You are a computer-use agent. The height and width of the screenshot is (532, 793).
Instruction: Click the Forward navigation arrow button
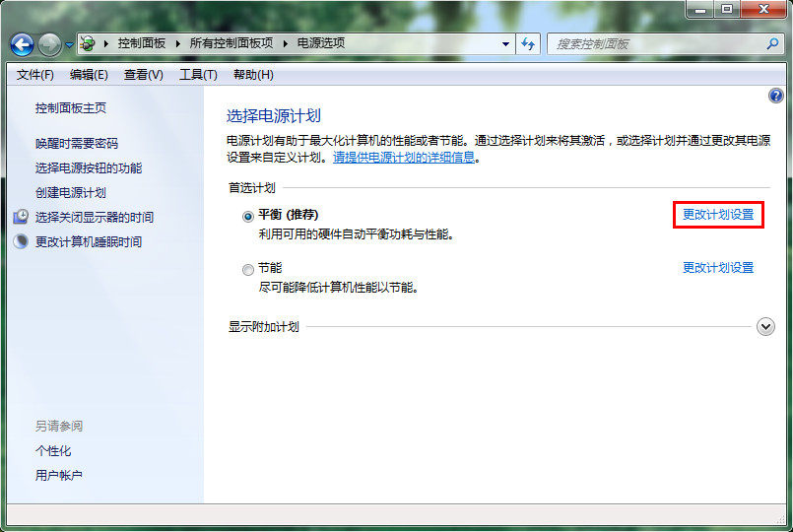click(49, 44)
